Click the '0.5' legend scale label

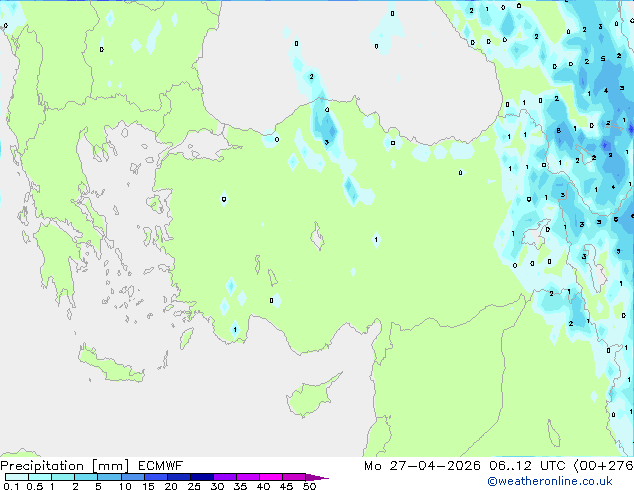click(x=35, y=486)
